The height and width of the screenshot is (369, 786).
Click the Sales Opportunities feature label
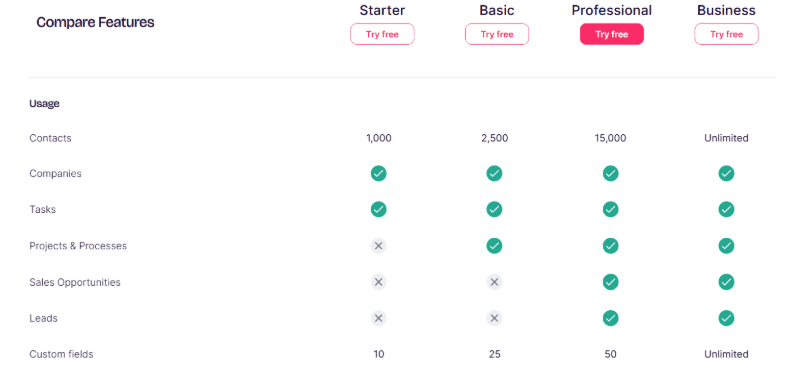coord(75,282)
